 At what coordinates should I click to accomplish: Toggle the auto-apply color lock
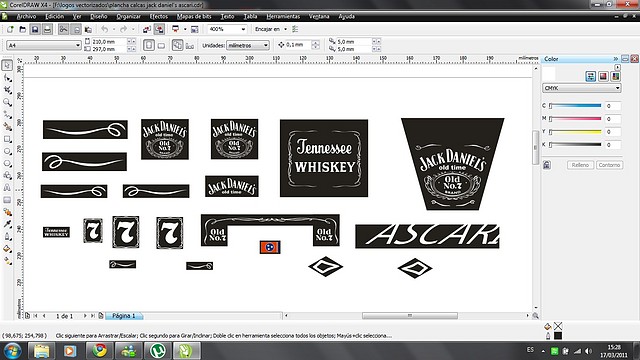[547, 165]
